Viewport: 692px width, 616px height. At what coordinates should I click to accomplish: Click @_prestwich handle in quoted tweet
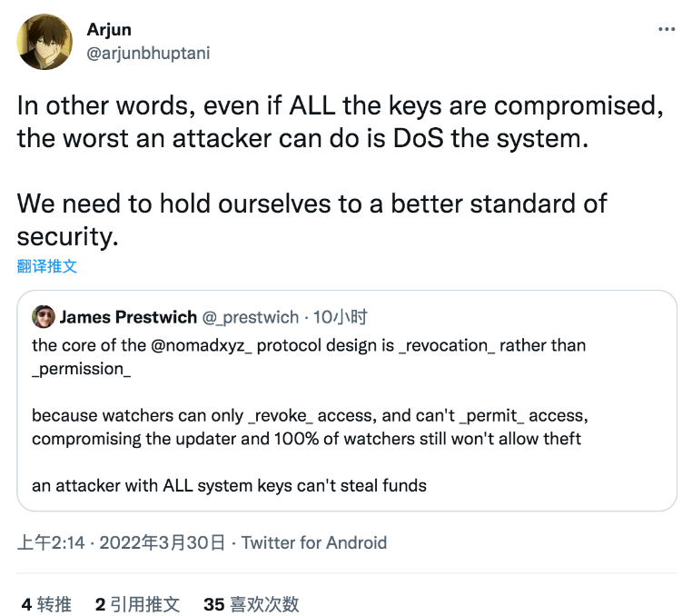251,317
